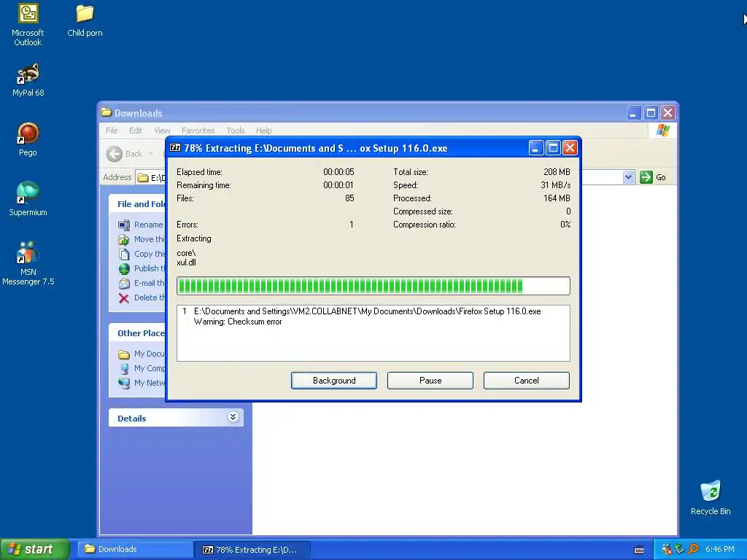Click the on-screen keyboard icon in taskbar
The height and width of the screenshot is (560, 747).
coord(639,550)
